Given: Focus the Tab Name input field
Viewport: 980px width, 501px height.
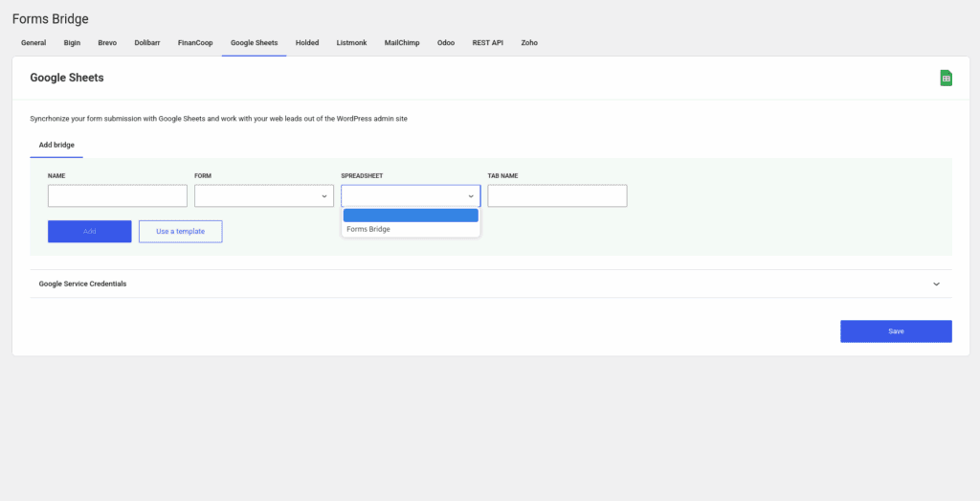Looking at the screenshot, I should tap(557, 195).
